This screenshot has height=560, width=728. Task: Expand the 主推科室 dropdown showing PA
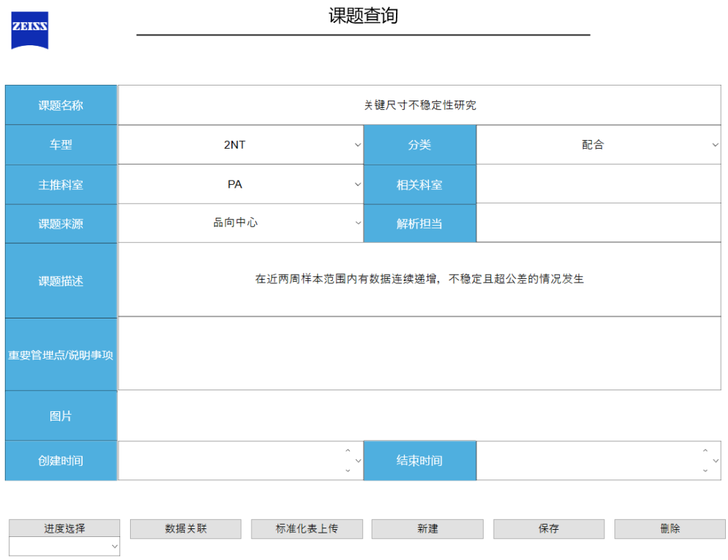241,184
